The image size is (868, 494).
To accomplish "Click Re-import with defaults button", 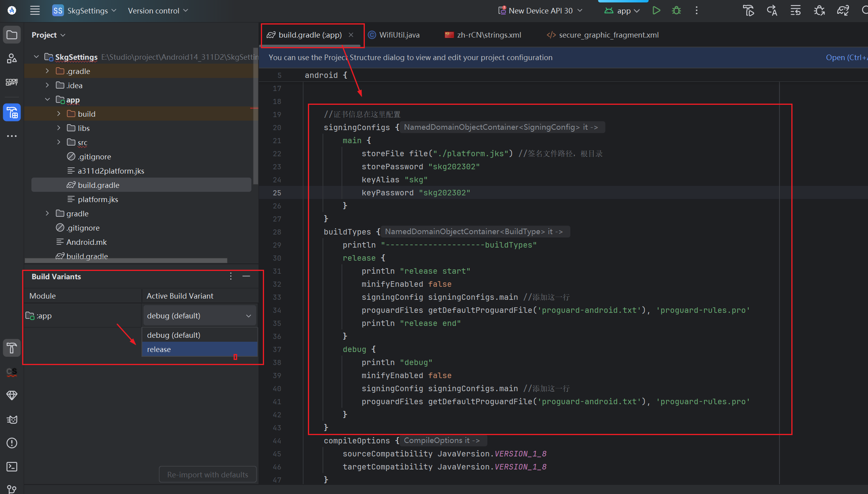I will [x=208, y=475].
